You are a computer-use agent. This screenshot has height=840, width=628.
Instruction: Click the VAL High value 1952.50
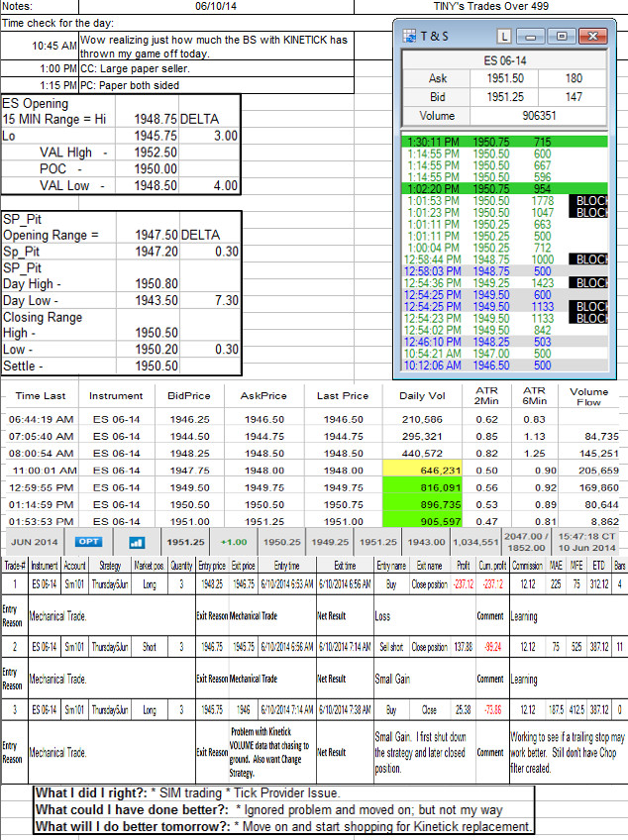click(156, 153)
